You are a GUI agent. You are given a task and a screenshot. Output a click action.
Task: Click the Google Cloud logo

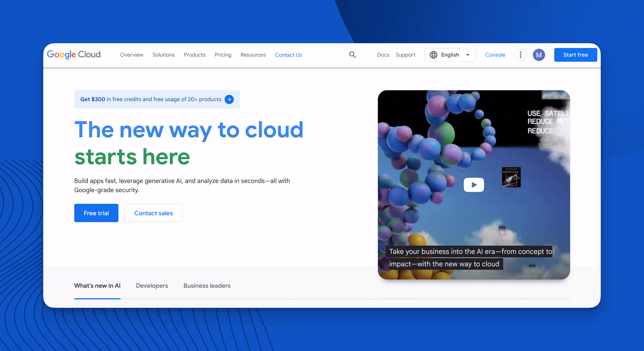point(74,54)
